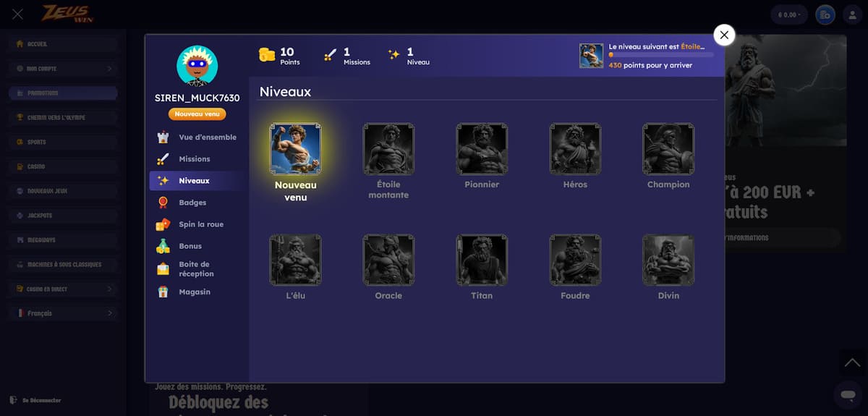Click the orange Nouveau venu badge

tap(197, 114)
